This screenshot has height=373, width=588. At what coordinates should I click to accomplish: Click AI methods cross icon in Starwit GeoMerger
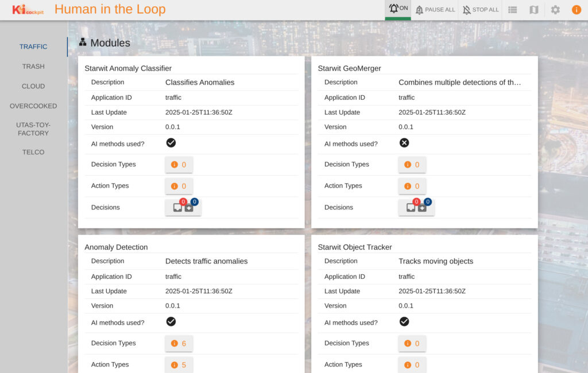(x=404, y=143)
